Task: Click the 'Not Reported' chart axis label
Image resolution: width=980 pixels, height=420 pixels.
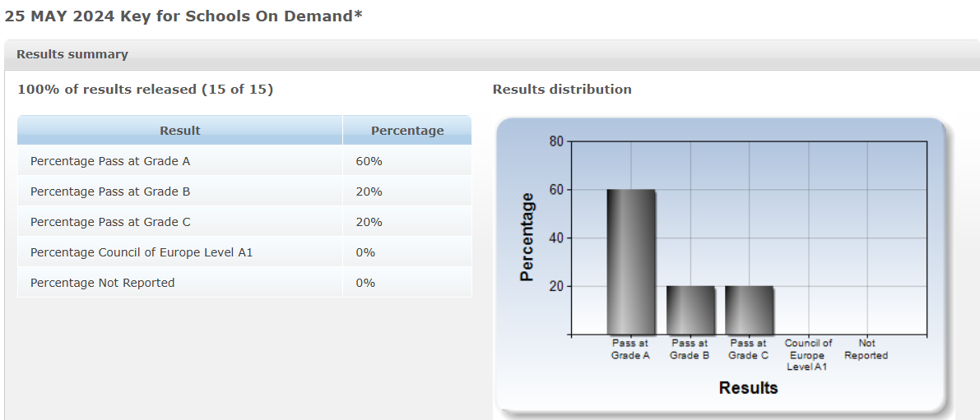Action: pos(866,349)
